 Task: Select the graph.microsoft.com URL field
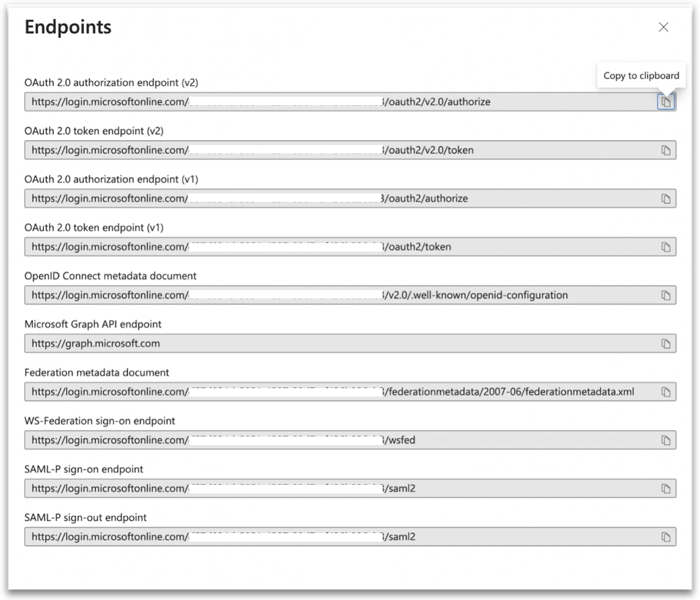pyautogui.click(x=340, y=343)
